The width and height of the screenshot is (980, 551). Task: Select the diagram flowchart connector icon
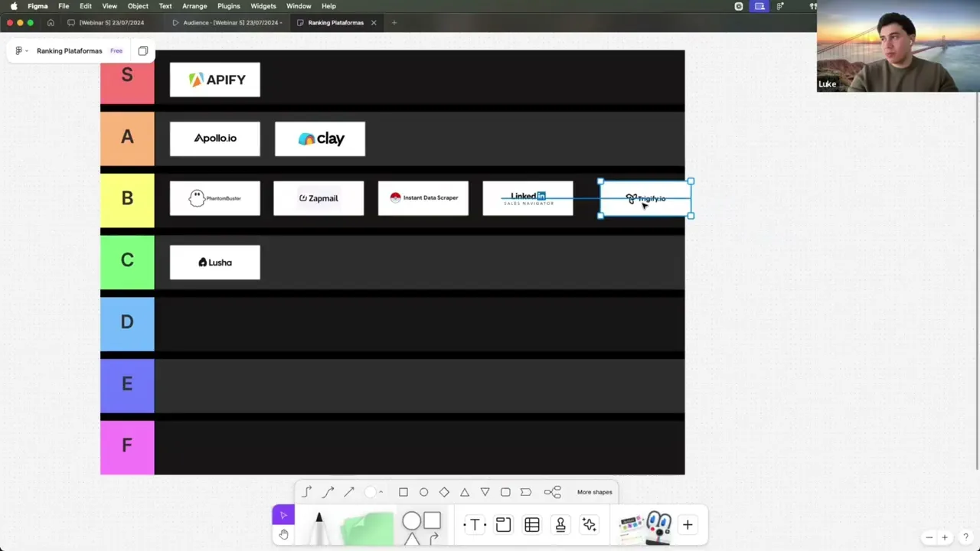(x=552, y=492)
